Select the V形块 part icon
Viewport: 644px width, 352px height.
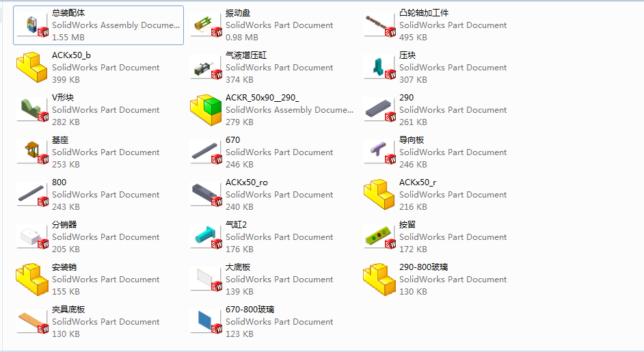coord(32,110)
